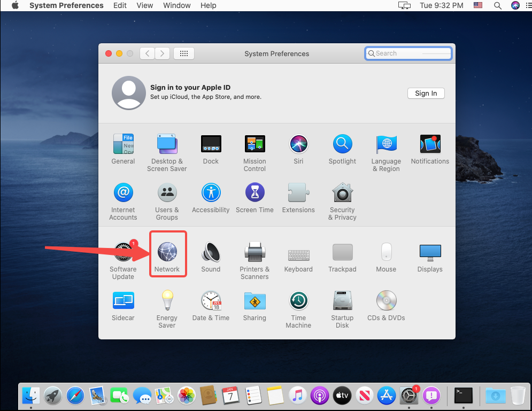The height and width of the screenshot is (411, 532).
Task: Open Terminal from the Dock
Action: pyautogui.click(x=464, y=396)
